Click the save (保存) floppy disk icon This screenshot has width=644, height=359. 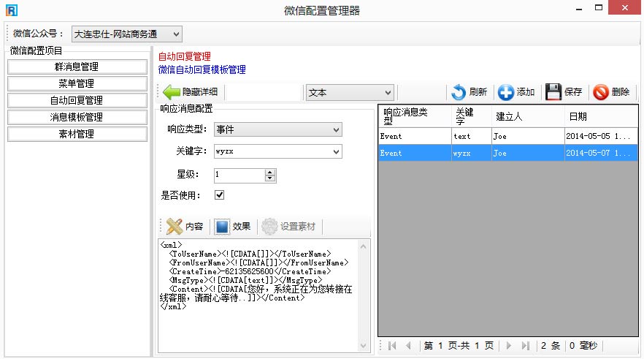pyautogui.click(x=553, y=92)
